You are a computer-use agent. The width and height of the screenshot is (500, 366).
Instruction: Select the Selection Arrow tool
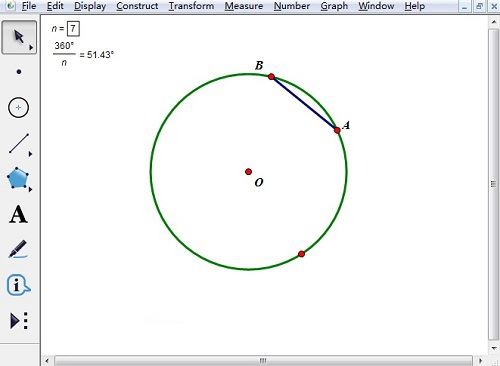pyautogui.click(x=19, y=37)
